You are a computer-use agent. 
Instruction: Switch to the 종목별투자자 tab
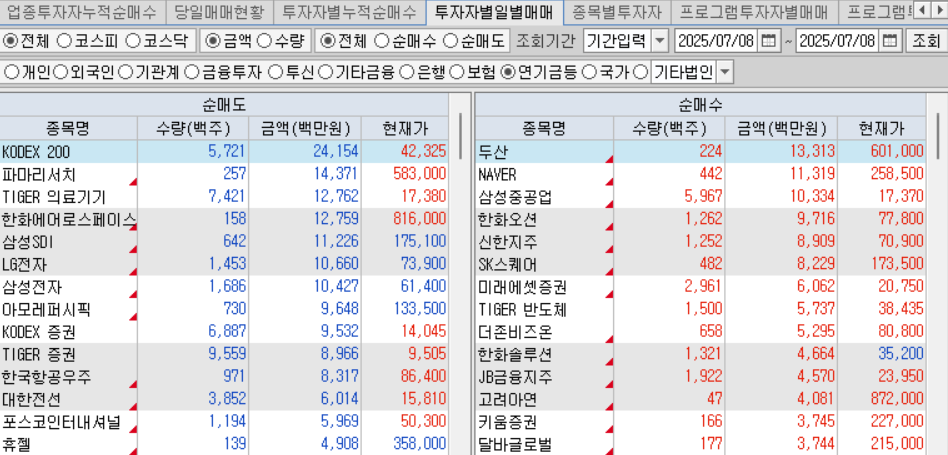pyautogui.click(x=617, y=11)
